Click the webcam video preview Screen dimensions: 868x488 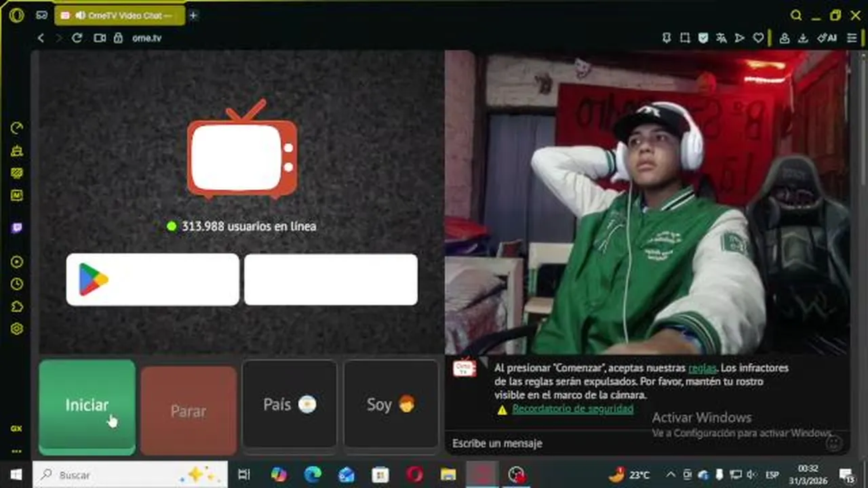click(x=647, y=202)
